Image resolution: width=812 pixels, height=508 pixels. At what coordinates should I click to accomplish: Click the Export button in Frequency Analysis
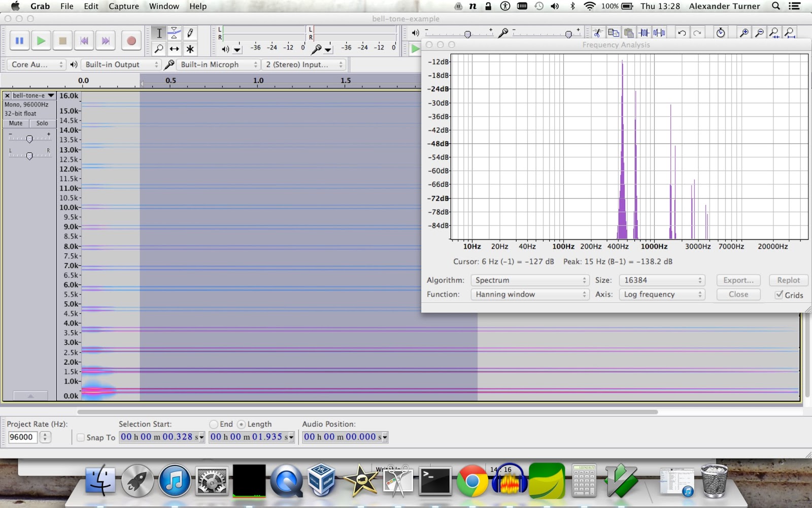(737, 280)
